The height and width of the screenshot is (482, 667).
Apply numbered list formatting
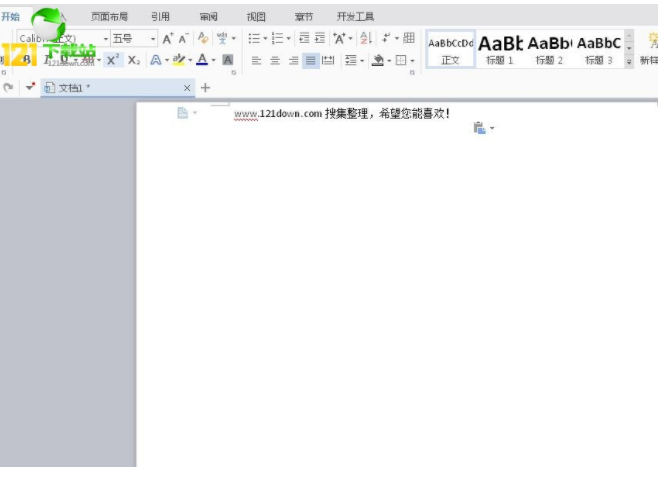[x=277, y=39]
